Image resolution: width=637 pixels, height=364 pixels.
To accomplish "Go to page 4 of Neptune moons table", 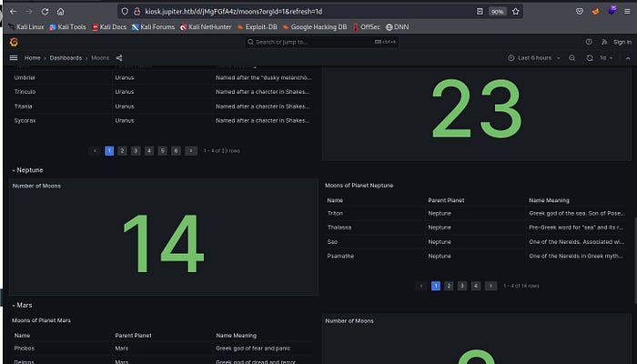I will click(476, 286).
